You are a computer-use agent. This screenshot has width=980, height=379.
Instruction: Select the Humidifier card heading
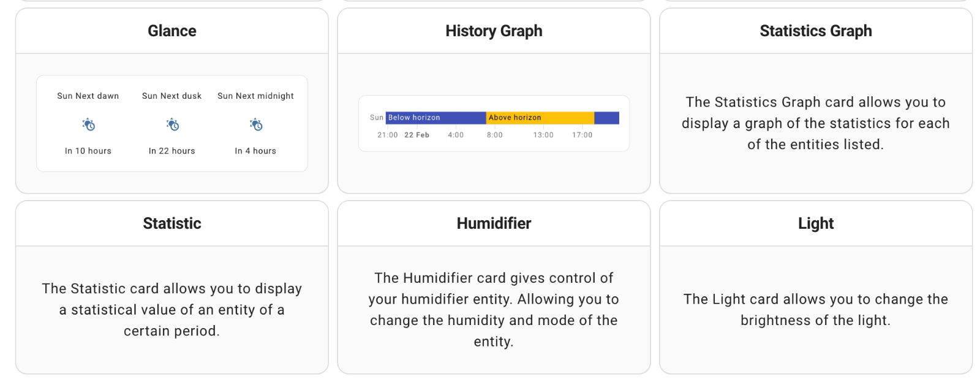click(x=494, y=224)
